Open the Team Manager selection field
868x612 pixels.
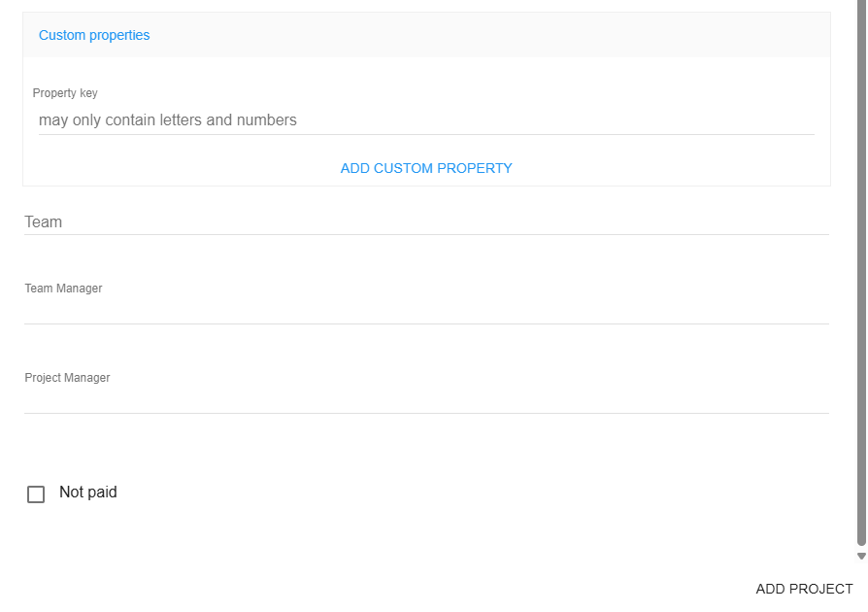click(x=426, y=309)
